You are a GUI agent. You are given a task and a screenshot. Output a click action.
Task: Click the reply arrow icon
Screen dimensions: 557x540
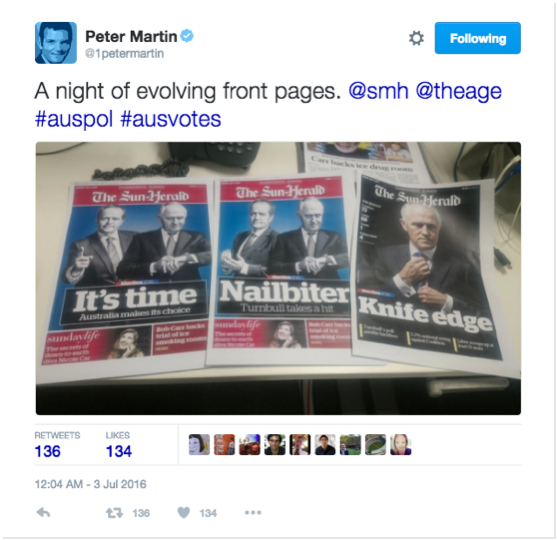click(43, 512)
